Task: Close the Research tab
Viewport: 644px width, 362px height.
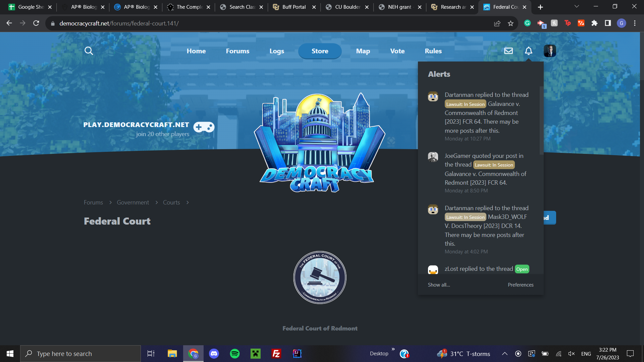Action: (x=472, y=7)
